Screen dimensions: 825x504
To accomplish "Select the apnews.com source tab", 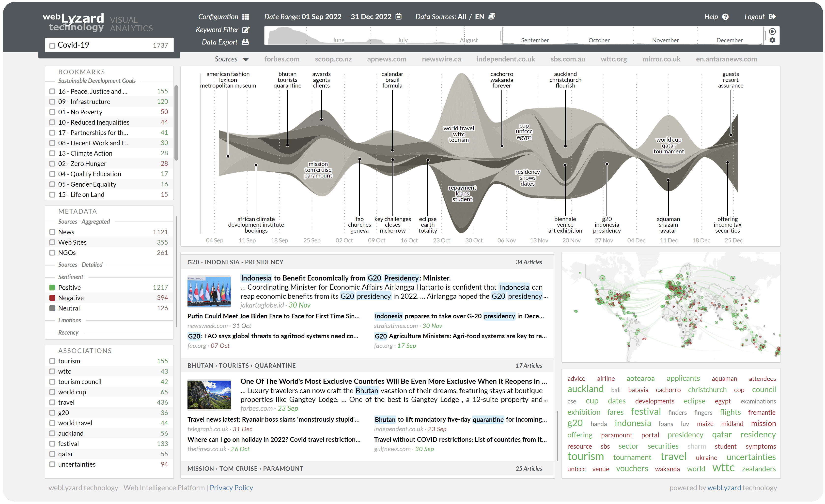I will click(387, 59).
